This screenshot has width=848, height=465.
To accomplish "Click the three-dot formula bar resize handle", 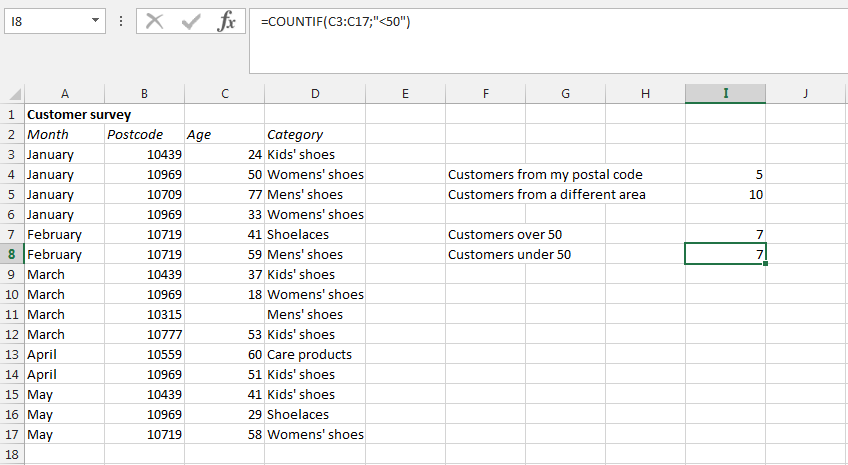I will [121, 21].
